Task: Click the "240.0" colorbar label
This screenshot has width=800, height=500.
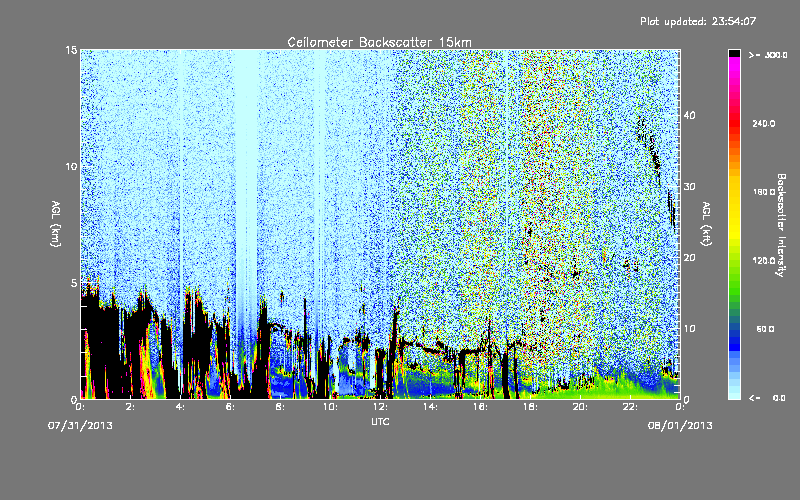Action: (764, 123)
